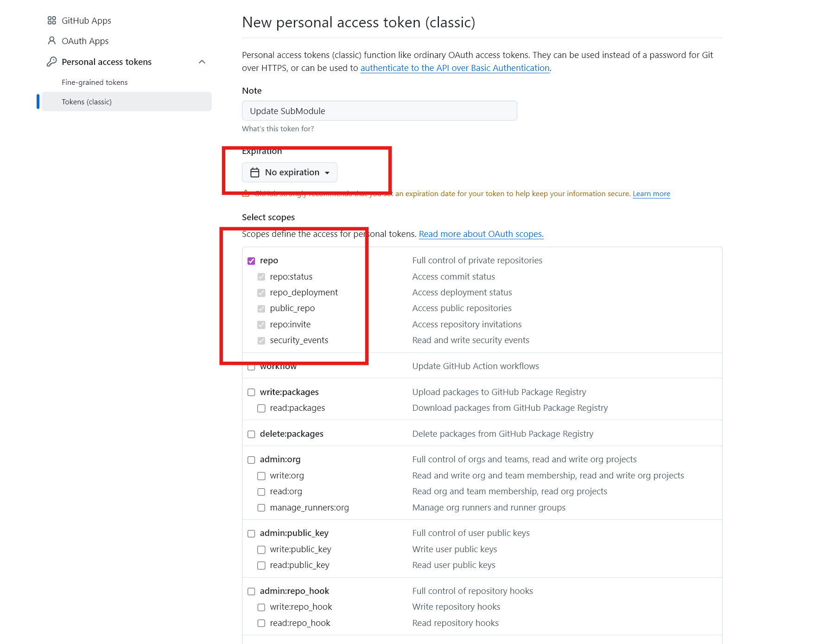Click the Note text field
The height and width of the screenshot is (644, 832).
379,111
